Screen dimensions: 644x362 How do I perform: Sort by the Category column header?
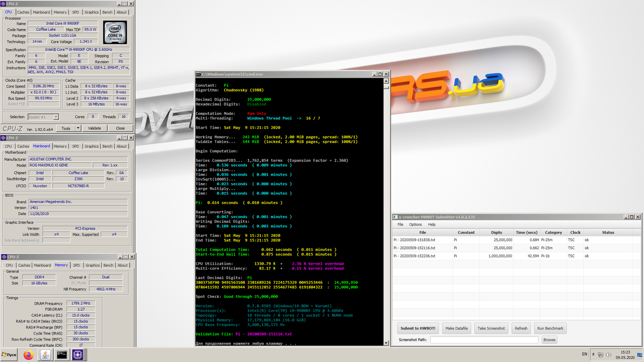pos(553,232)
